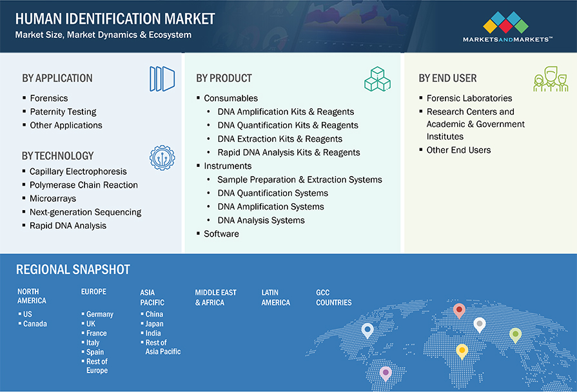The width and height of the screenshot is (577, 392).
Task: Select Next-generation Sequencing technology
Action: point(85,212)
